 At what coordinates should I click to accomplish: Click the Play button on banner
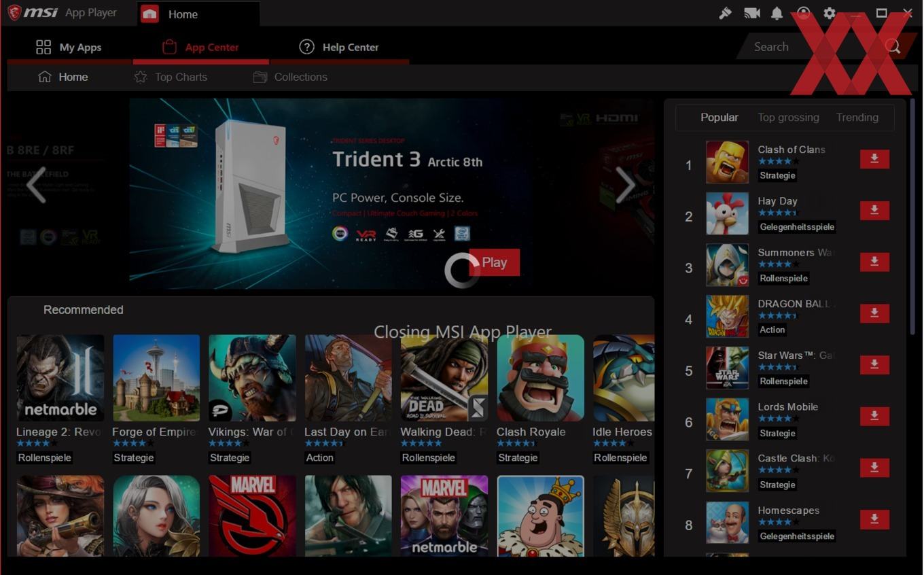pos(494,262)
